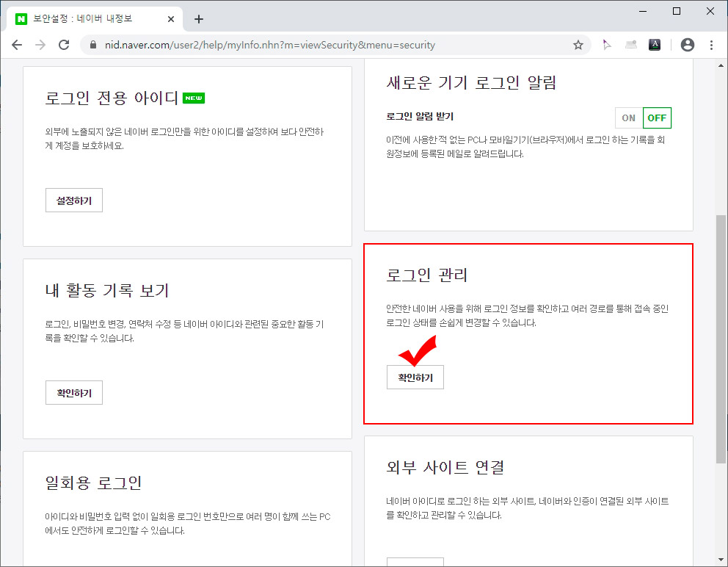The height and width of the screenshot is (567, 728).
Task: Close the 보안설정 tab
Action: pos(171,19)
